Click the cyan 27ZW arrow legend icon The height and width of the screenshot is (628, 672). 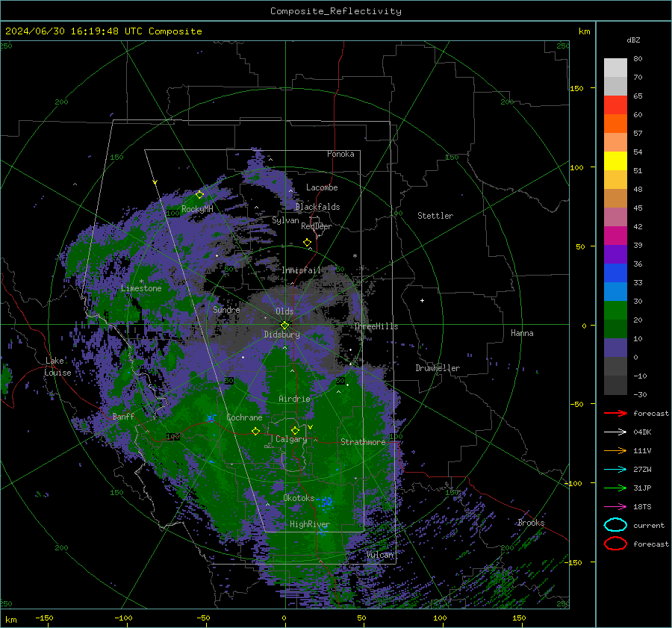615,469
